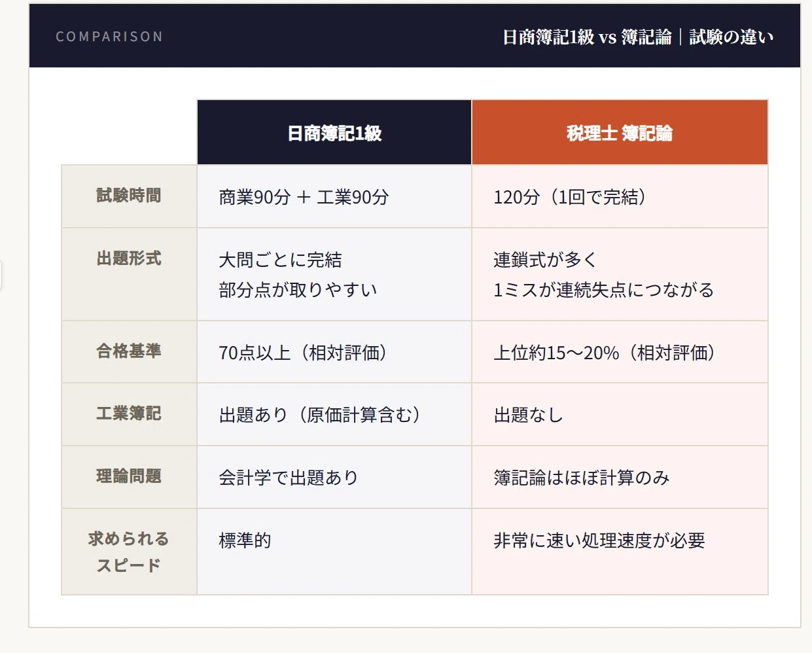Viewport: 812px width, 653px height.
Task: Click the title '日商簿記1級 vs 簿記論｜試験の違い'
Action: [638, 37]
